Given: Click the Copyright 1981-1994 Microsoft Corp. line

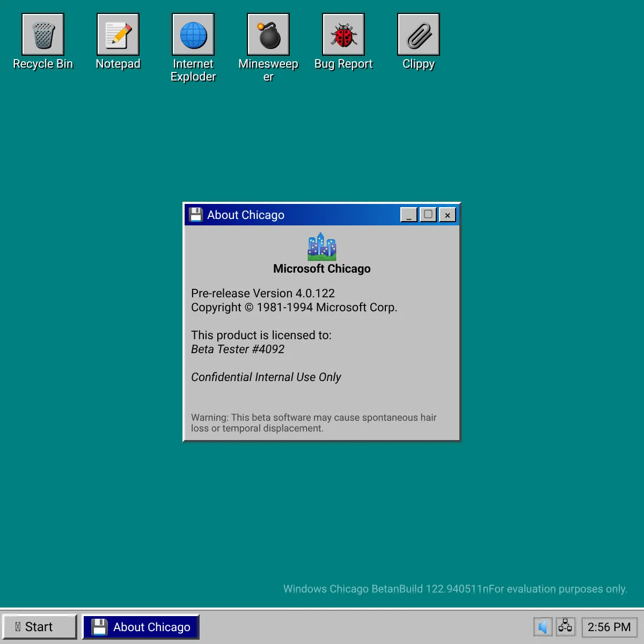Looking at the screenshot, I should tap(294, 308).
